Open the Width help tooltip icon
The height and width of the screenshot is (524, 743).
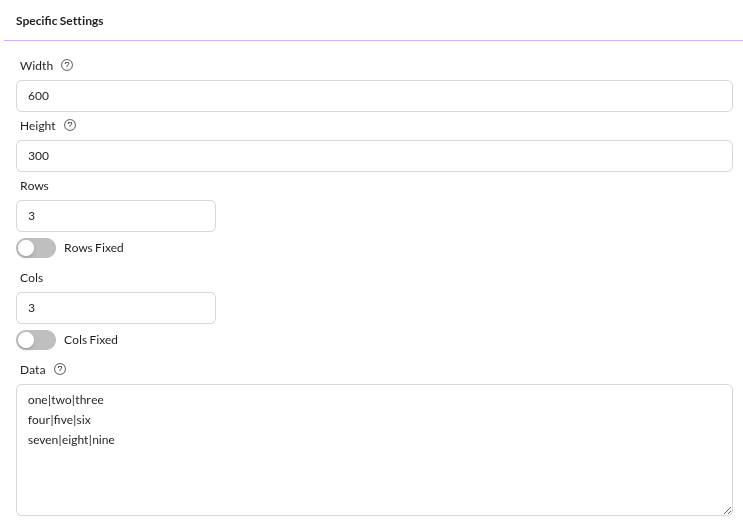[67, 65]
